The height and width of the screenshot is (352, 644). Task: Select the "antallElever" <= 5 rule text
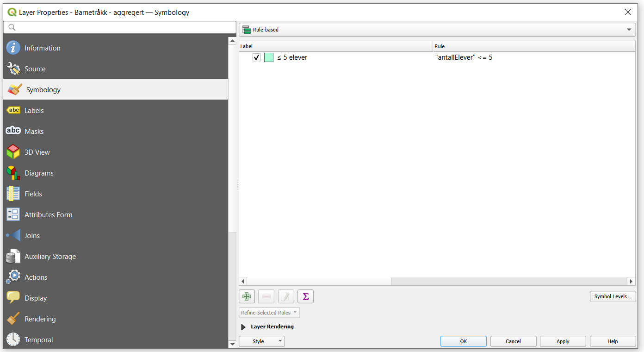(x=464, y=57)
